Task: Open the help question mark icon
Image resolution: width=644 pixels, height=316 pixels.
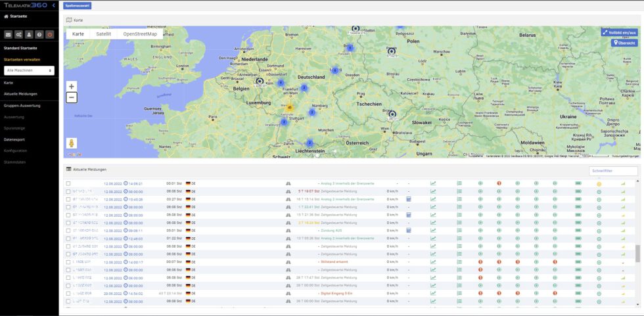Action: (x=39, y=34)
